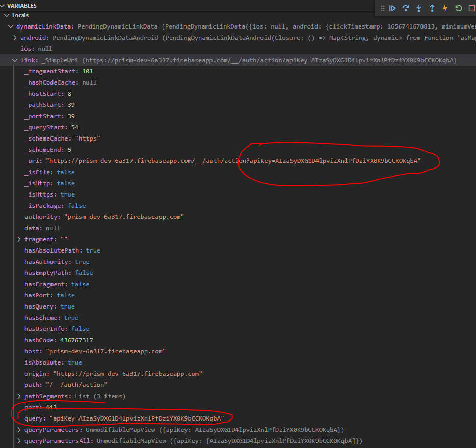Select the _schemeCache "https" row
The width and height of the screenshot is (476, 448).
238,138
